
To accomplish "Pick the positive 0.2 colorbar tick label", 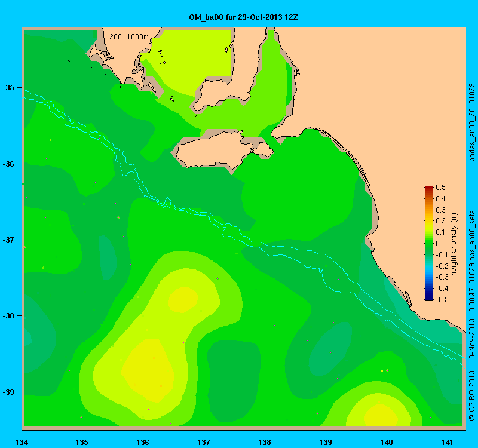I will click(x=440, y=221).
